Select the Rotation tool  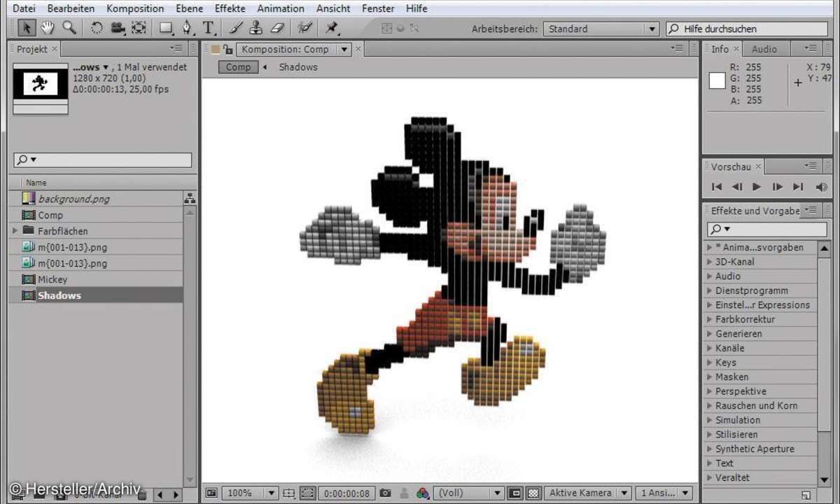point(97,28)
